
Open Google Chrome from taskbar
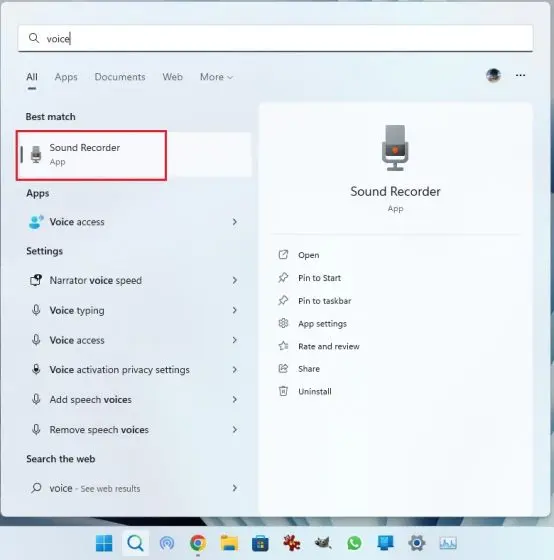click(x=198, y=543)
